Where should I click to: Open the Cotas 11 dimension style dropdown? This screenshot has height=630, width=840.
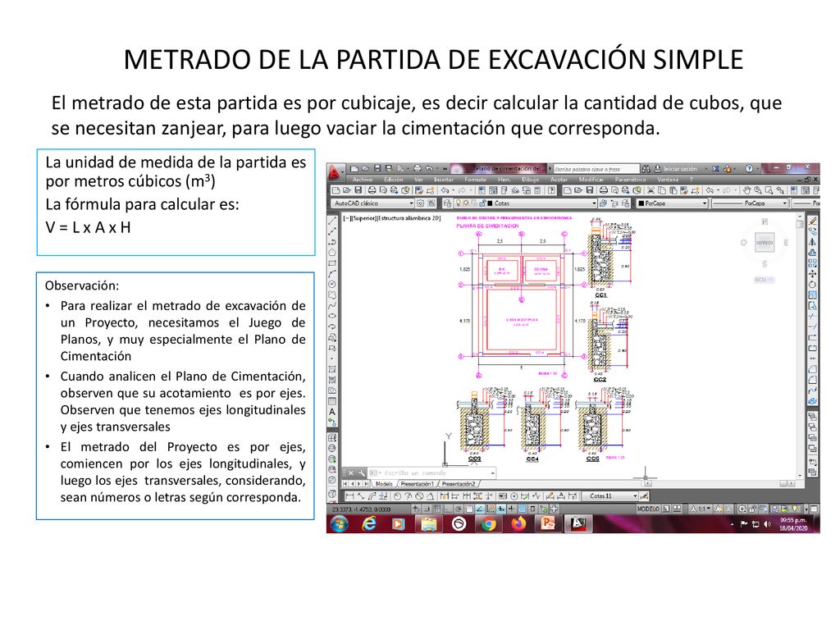tap(610, 496)
